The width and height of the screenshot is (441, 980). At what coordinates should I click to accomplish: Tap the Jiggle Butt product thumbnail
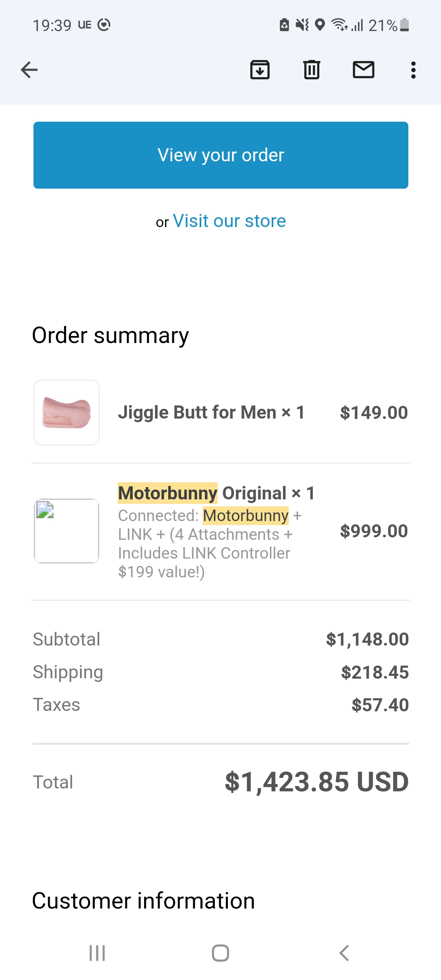67,412
